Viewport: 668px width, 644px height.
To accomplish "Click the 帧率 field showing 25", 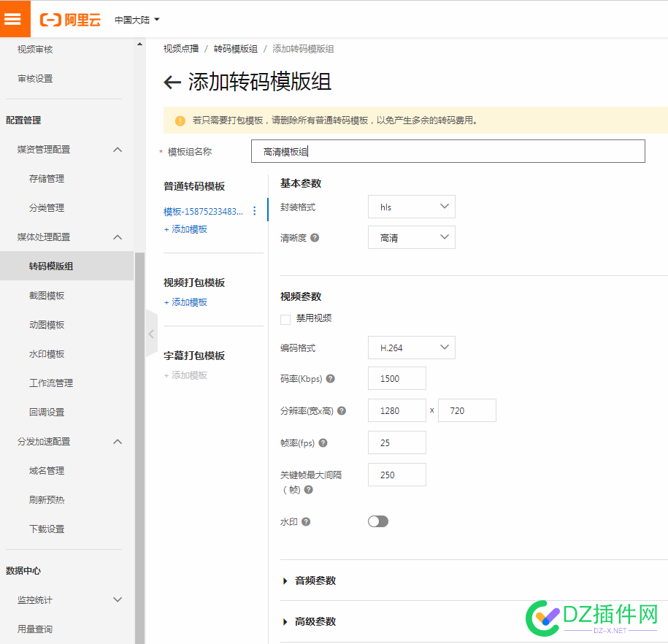I will tap(397, 442).
